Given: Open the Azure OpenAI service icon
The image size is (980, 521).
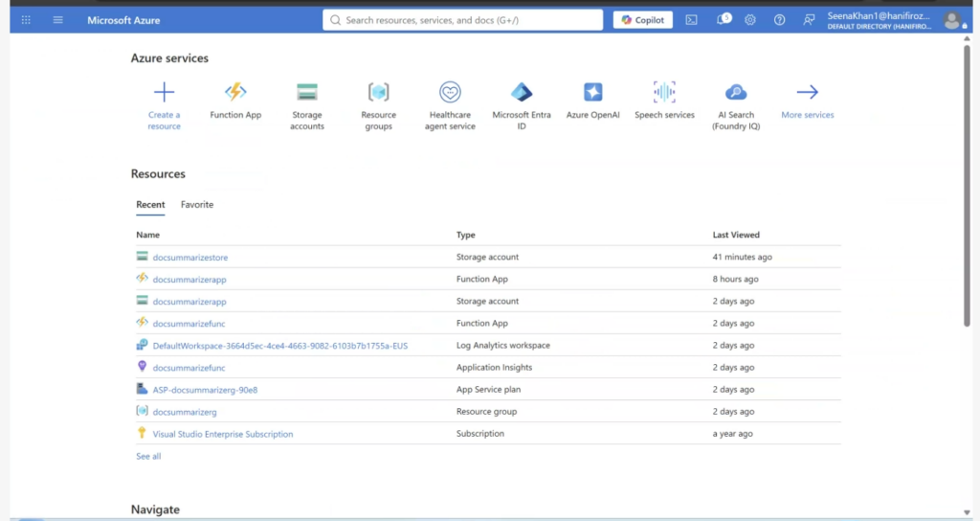Looking at the screenshot, I should click(x=593, y=92).
